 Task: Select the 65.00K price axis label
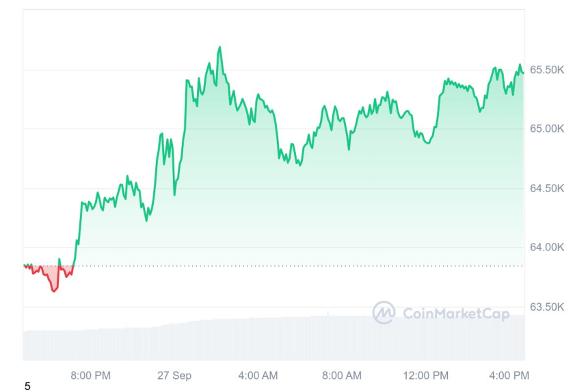pos(547,129)
